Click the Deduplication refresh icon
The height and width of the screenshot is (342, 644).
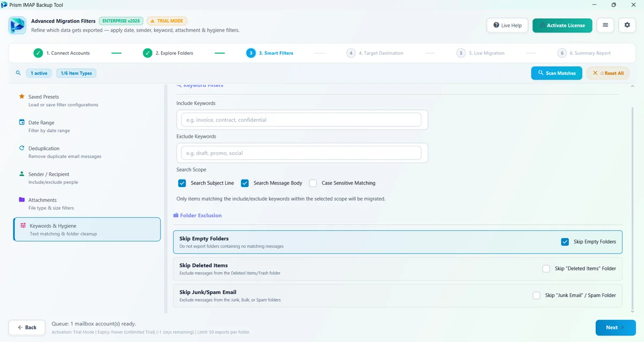pyautogui.click(x=21, y=148)
